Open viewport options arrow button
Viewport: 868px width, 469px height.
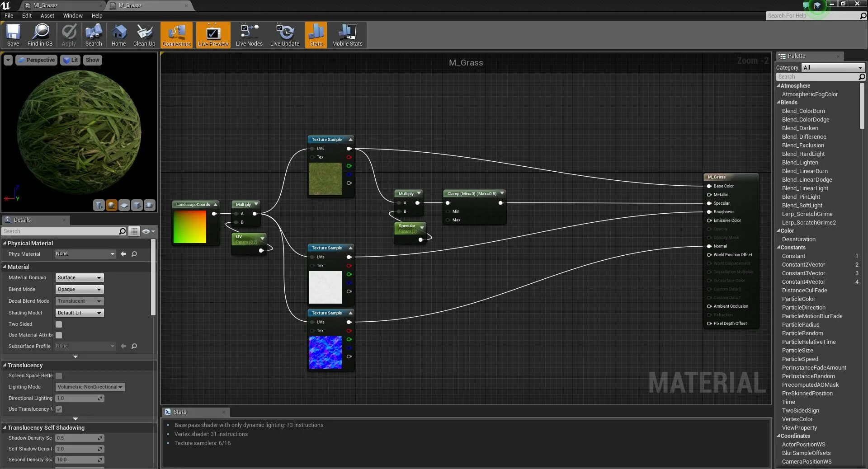pyautogui.click(x=8, y=60)
